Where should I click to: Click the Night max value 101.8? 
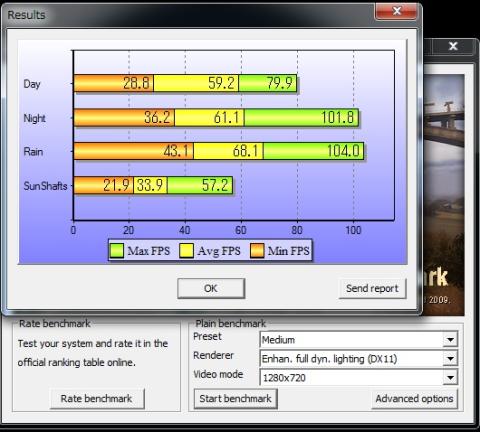pos(338,117)
